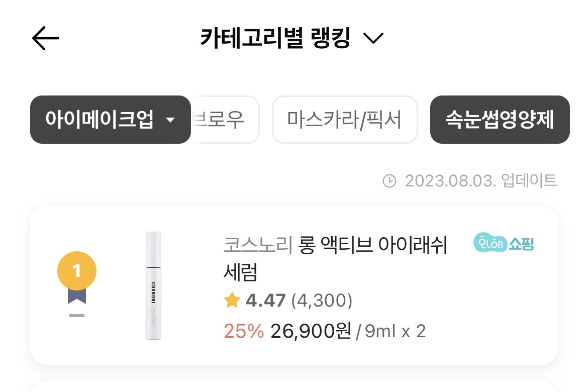The height and width of the screenshot is (392, 588).
Task: Tap the 2023.08.03. 업데이트 date label
Action: coord(481,181)
